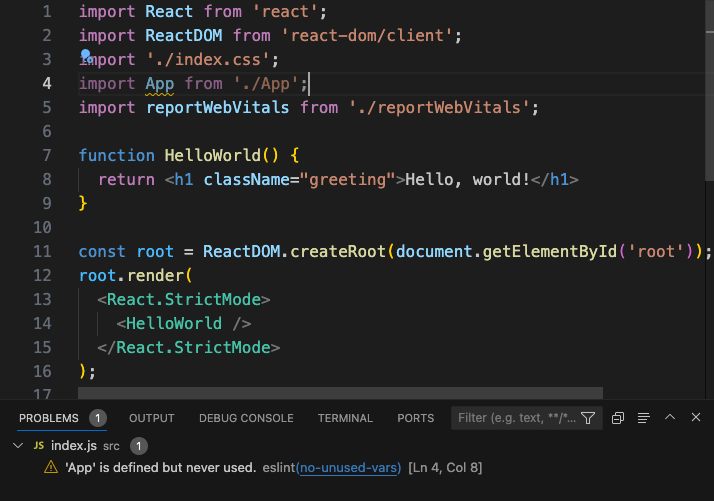
Task: Open the filter options funnel icon
Action: click(x=588, y=418)
